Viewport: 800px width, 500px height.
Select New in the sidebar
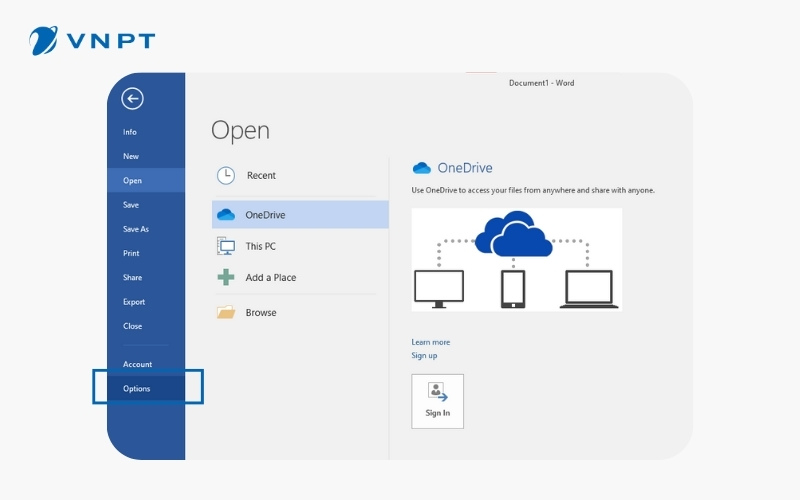coord(131,156)
